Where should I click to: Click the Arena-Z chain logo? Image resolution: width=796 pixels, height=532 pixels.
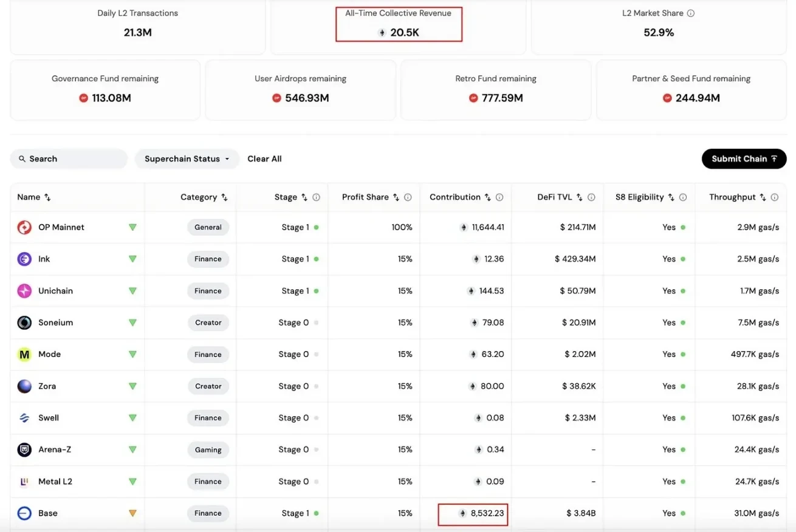23,449
